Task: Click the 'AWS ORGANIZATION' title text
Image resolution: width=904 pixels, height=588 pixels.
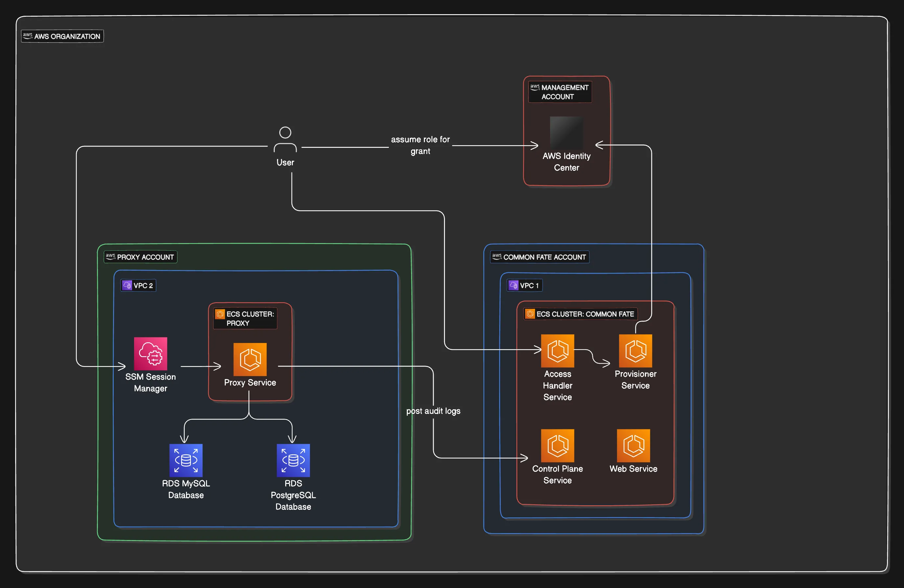Action: [x=67, y=36]
